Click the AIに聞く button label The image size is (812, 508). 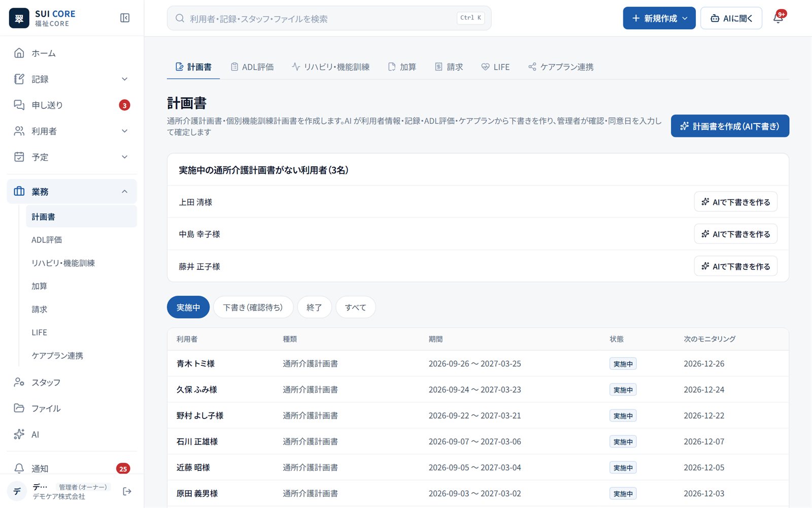pyautogui.click(x=738, y=18)
